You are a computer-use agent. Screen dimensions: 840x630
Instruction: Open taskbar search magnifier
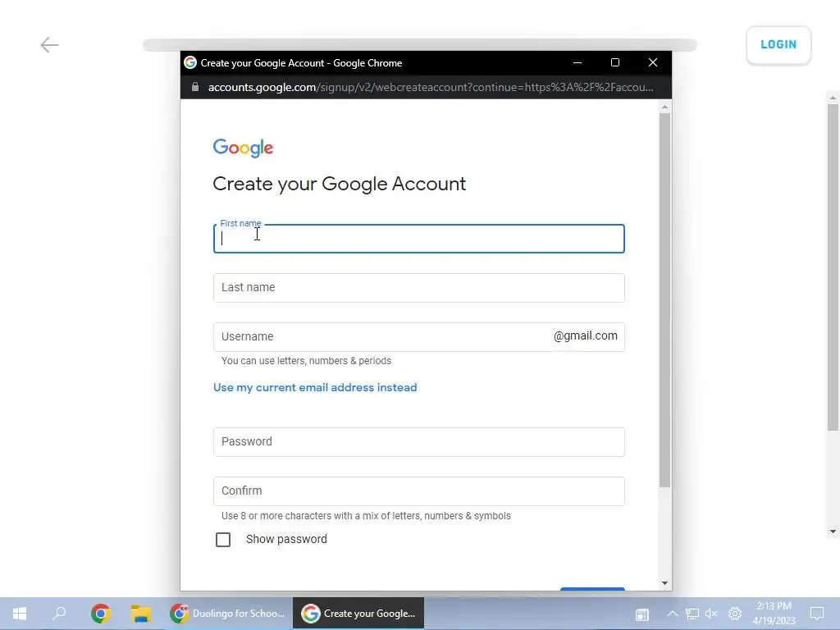pyautogui.click(x=59, y=614)
